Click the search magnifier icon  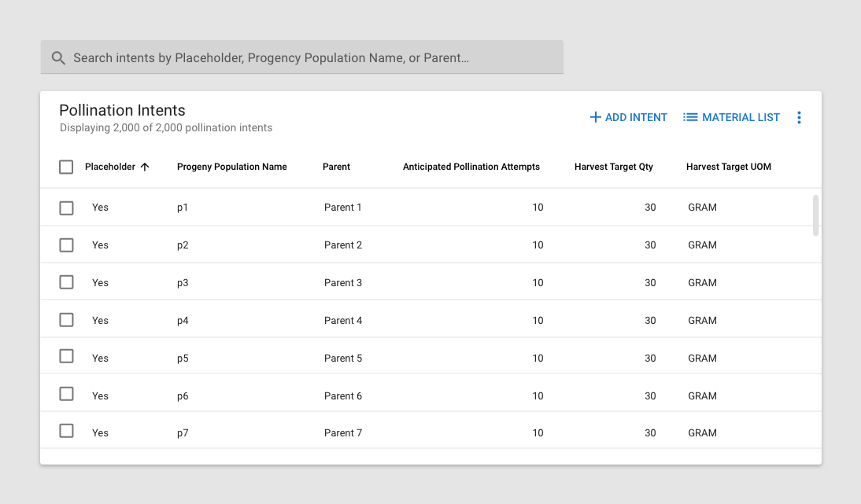[58, 58]
